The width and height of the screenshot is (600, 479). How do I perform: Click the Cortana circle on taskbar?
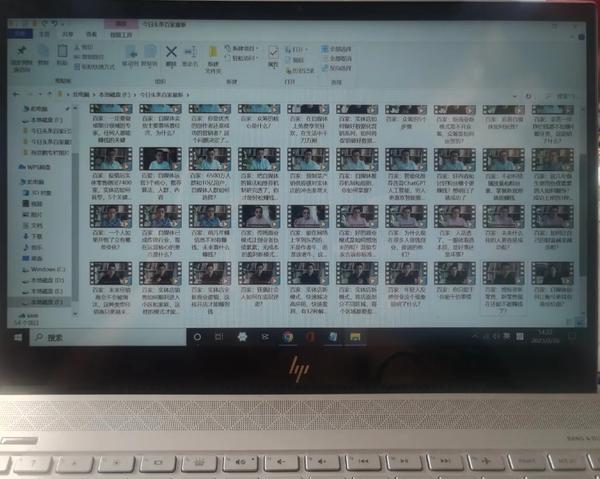[197, 337]
